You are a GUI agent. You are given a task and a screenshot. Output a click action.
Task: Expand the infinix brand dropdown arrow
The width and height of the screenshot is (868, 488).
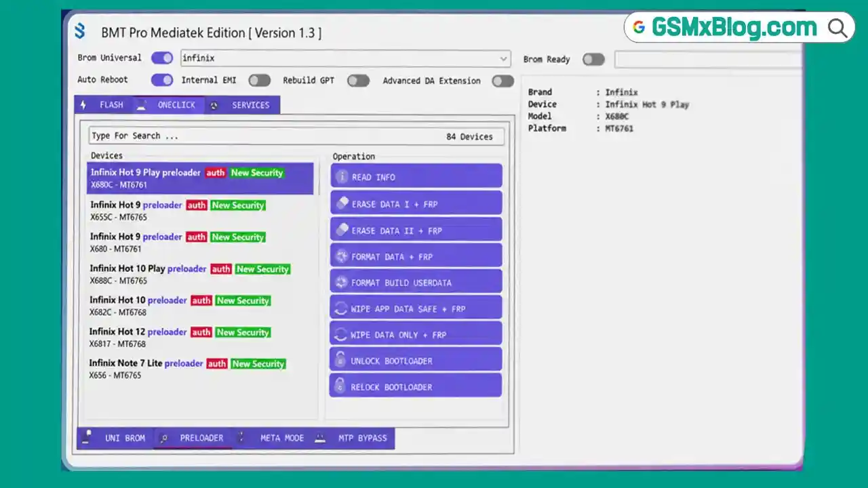point(503,59)
